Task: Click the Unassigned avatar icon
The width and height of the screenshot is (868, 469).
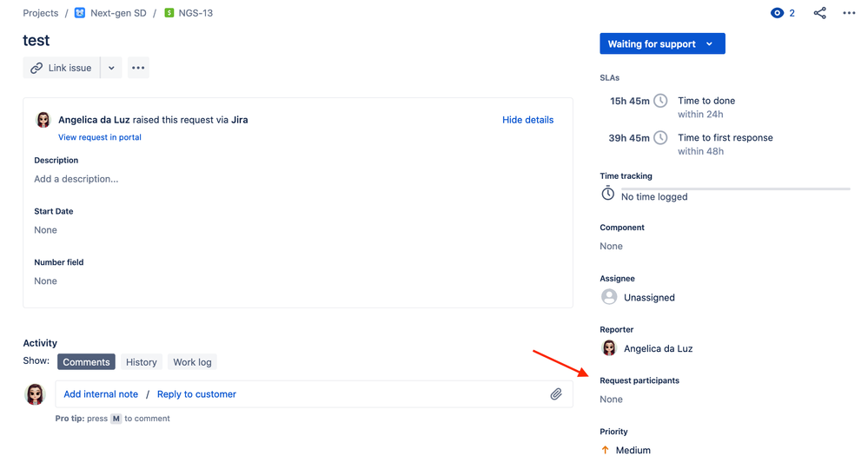Action: (609, 297)
